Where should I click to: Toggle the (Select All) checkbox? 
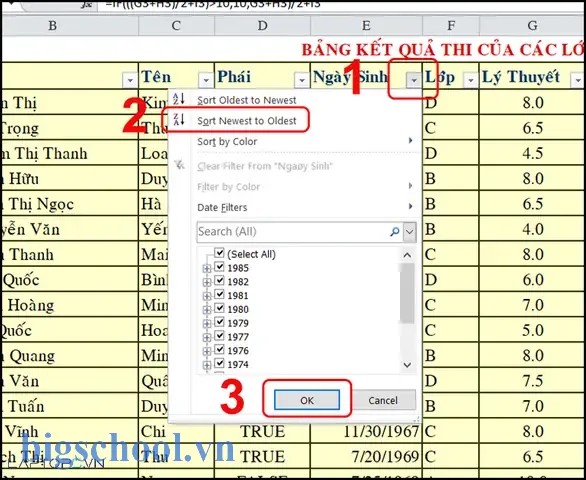coord(219,253)
